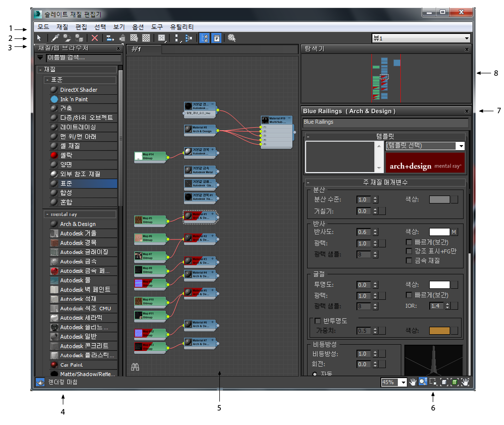Image resolution: width=504 pixels, height=425 pixels.
Task: Select the DirectX Shader material entry
Action: point(84,90)
